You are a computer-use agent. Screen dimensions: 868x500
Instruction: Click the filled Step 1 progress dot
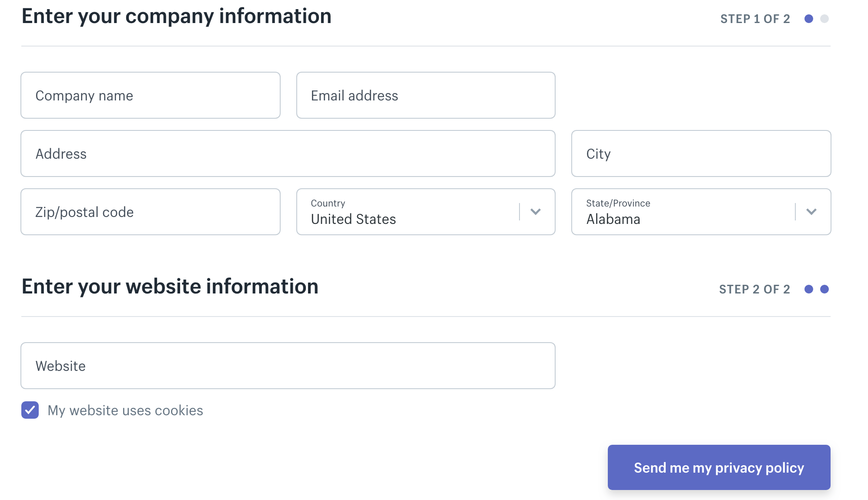tap(809, 18)
